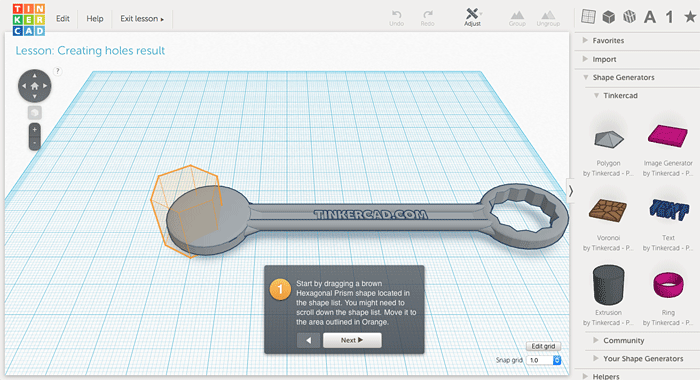Select the letter A shapes icon
This screenshot has height=380, width=700.
[x=650, y=17]
